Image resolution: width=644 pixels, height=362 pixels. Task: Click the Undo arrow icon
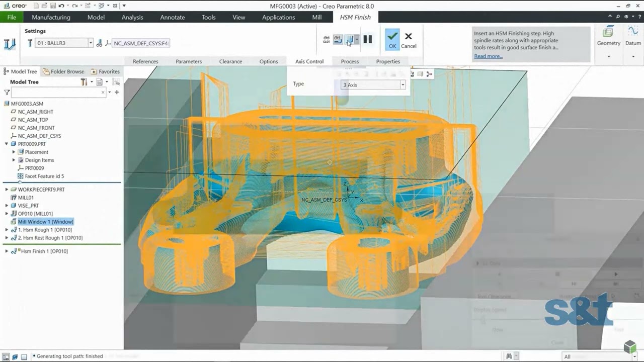61,6
